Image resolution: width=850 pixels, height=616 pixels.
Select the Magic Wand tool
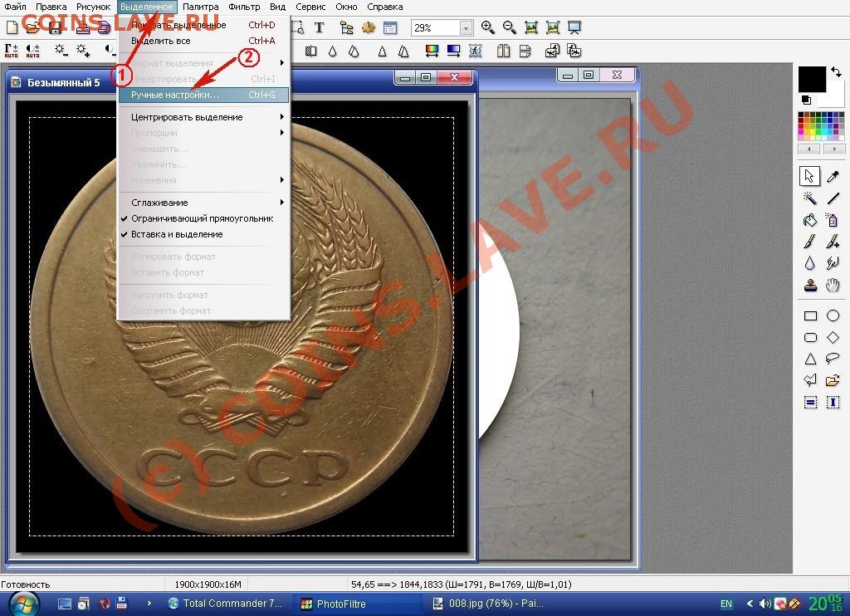pos(810,198)
